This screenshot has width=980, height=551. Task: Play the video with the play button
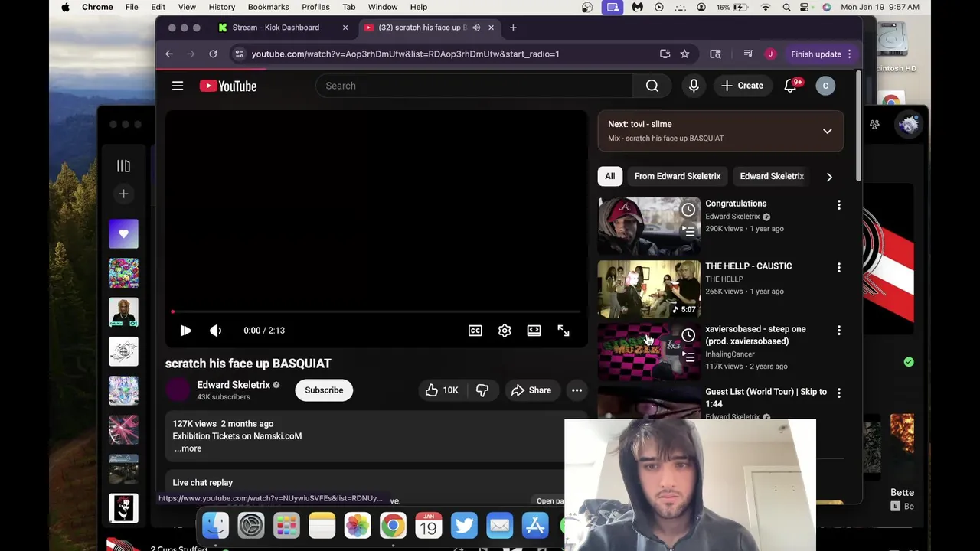pos(185,331)
